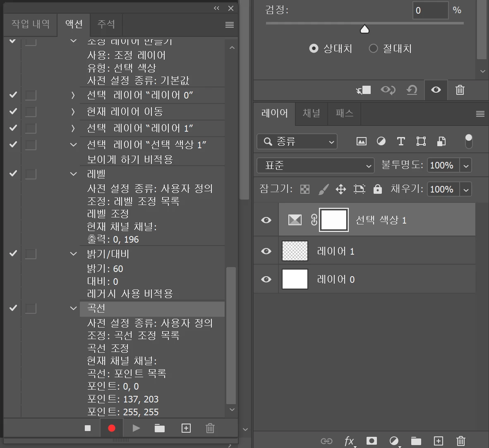Screen dimensions: 489x448
Task: Lock image pixels brush icon
Action: click(x=324, y=189)
